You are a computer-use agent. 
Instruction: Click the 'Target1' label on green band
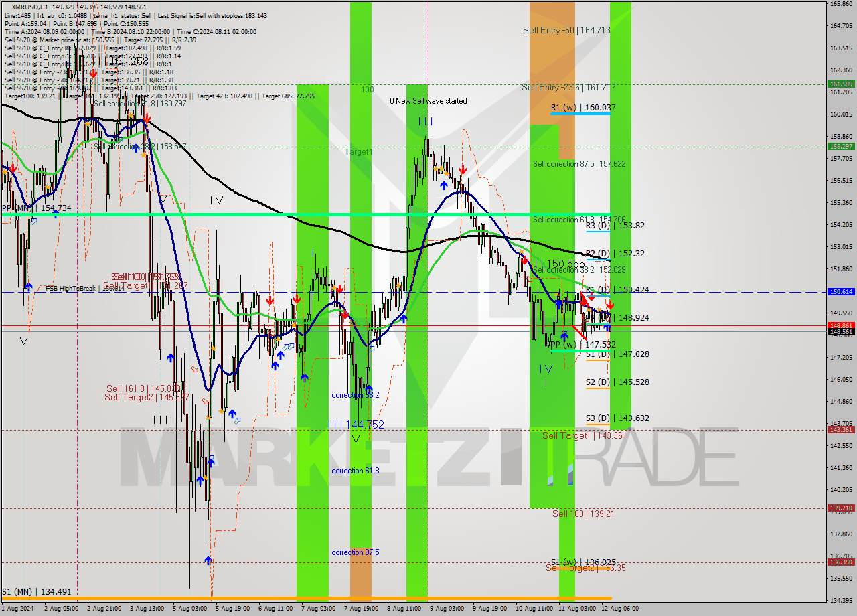tap(358, 152)
